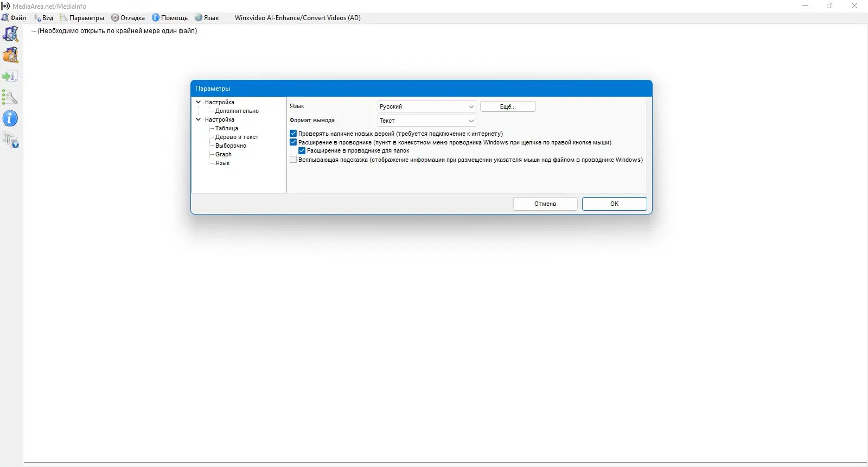Select the Язык tree item in the settings tree
The width and height of the screenshot is (868, 467).
pyautogui.click(x=222, y=163)
